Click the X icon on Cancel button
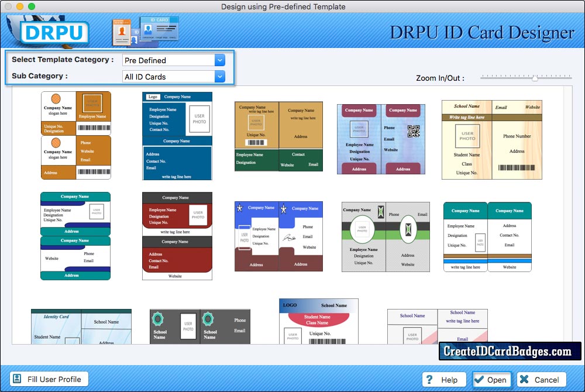This screenshot has height=392, width=585. pos(524,379)
